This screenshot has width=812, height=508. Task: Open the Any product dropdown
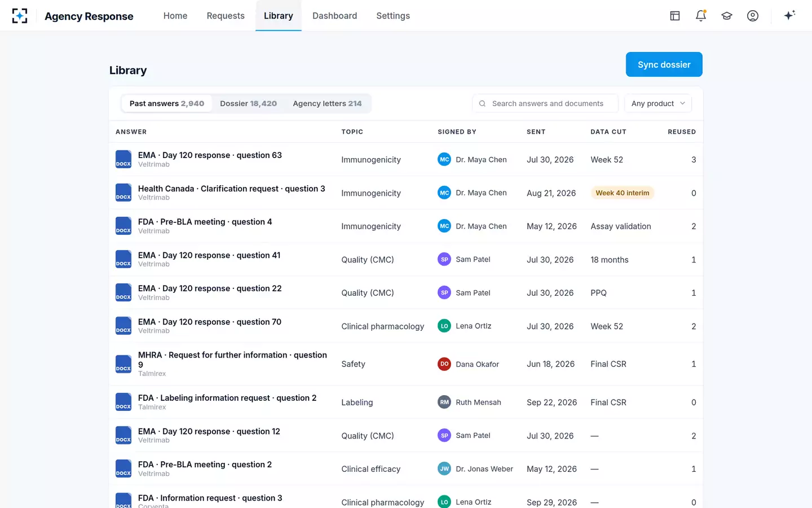658,103
